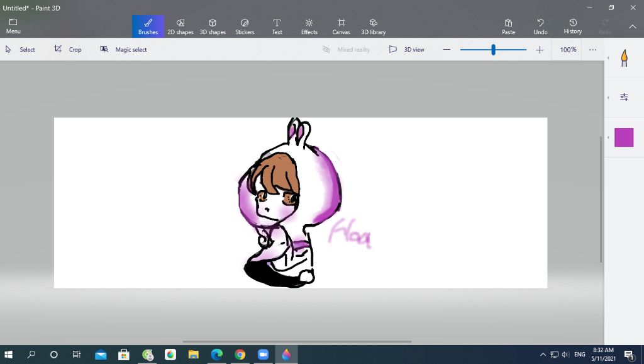Open File Explorer from taskbar
Screen dimensions: 644x364
(x=194, y=355)
